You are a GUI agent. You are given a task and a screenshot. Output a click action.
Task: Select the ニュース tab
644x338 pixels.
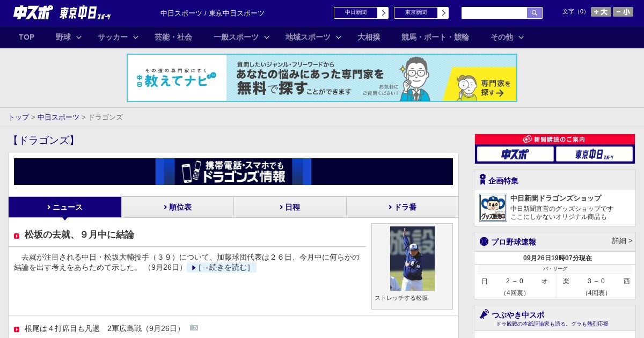[65, 207]
